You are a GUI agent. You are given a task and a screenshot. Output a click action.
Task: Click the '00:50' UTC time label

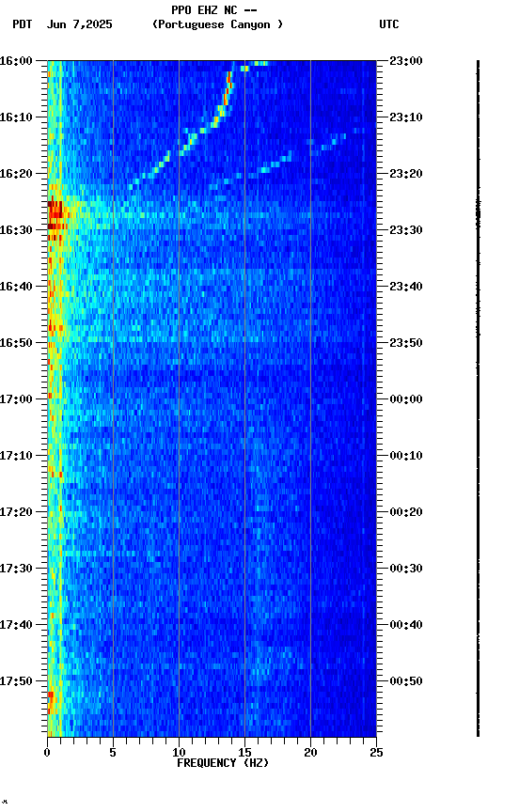click(x=406, y=681)
